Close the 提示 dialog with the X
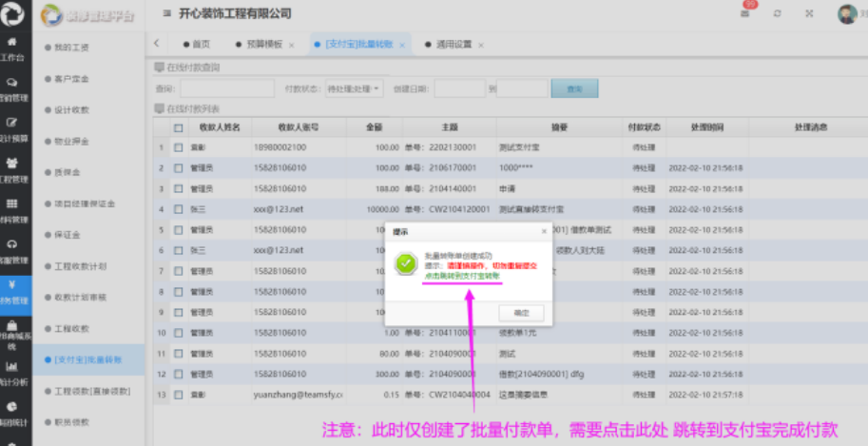868x446 pixels. [545, 230]
